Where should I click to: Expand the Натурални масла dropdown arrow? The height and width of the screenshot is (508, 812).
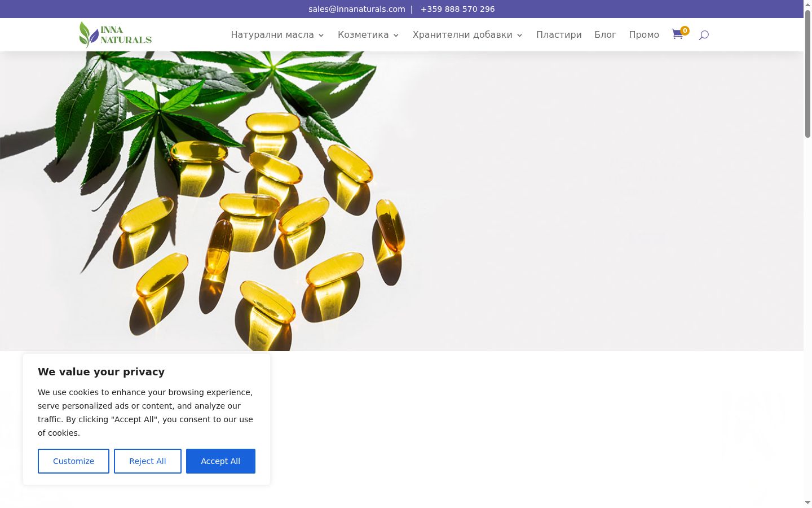tap(321, 35)
